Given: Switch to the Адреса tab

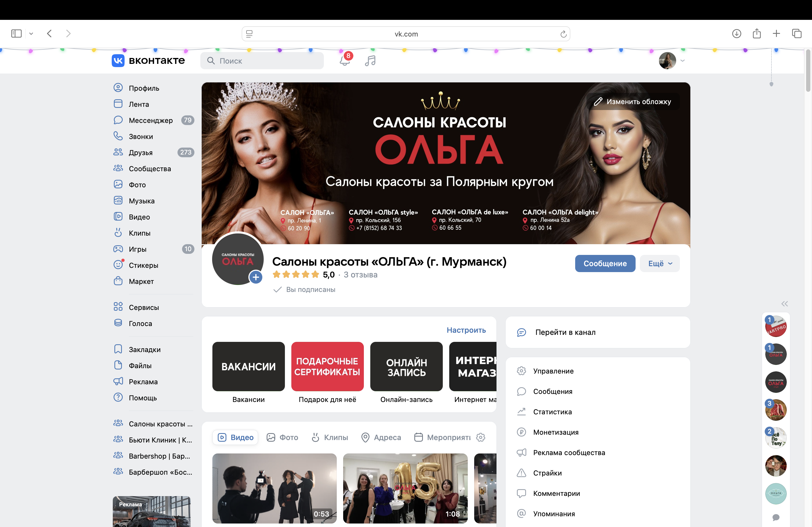Looking at the screenshot, I should [381, 437].
